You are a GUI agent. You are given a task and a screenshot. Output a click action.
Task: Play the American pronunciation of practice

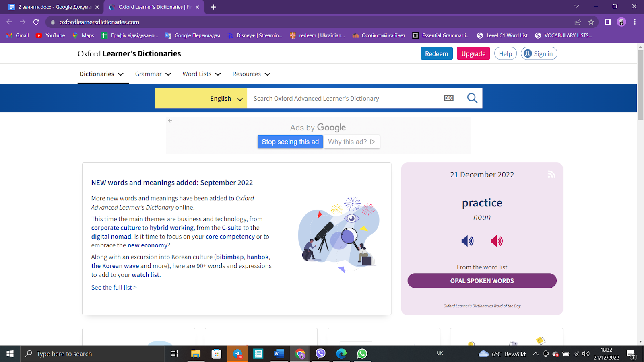click(x=497, y=241)
